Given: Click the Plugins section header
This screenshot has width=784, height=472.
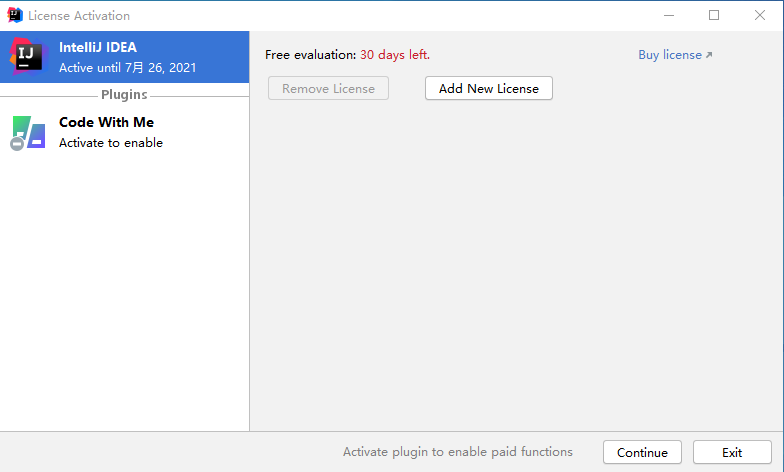Looking at the screenshot, I should coord(124,94).
